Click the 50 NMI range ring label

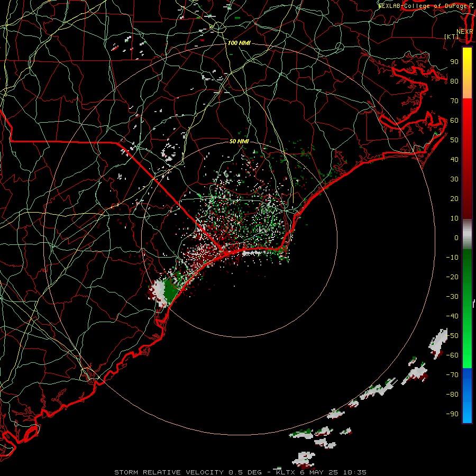(x=239, y=141)
